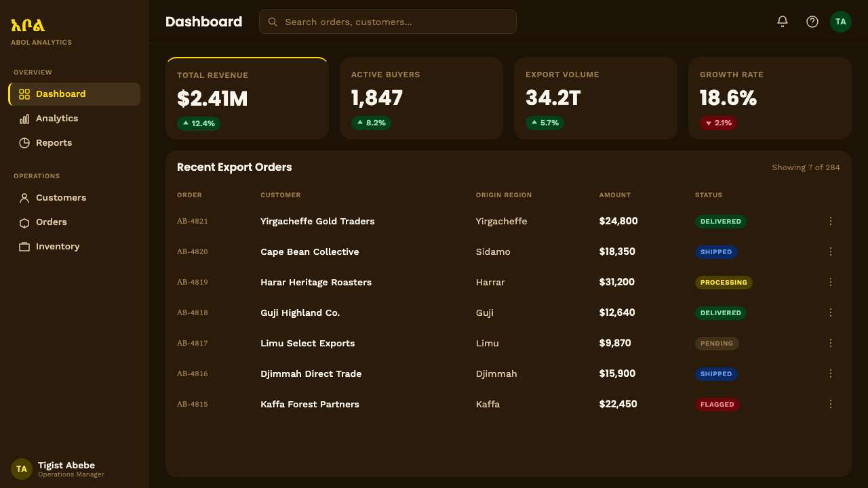Image resolution: width=868 pixels, height=488 pixels.
Task: Go to Dashboard in the sidebar
Action: (75, 94)
